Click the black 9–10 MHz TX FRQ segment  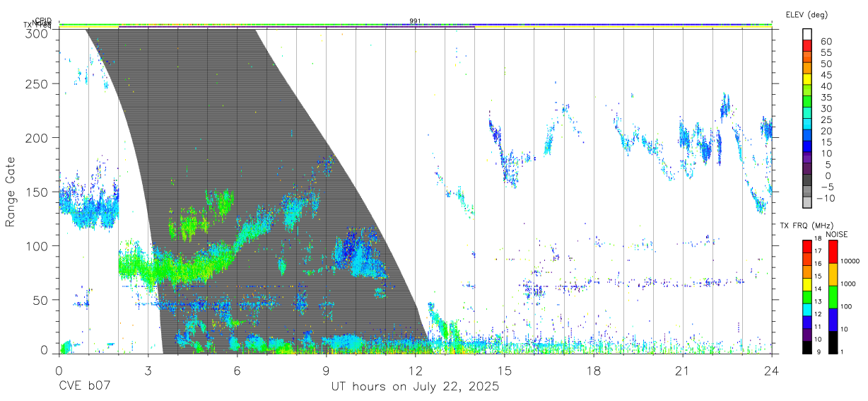click(x=807, y=346)
